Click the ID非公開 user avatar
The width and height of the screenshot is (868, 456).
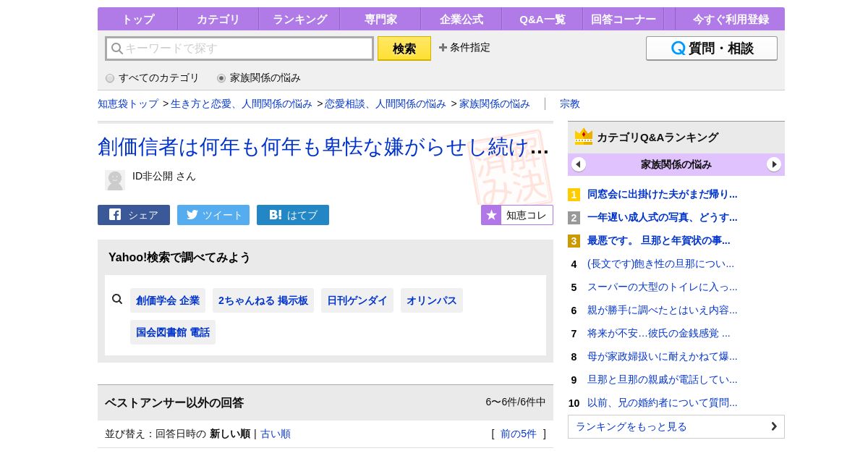[x=115, y=180]
